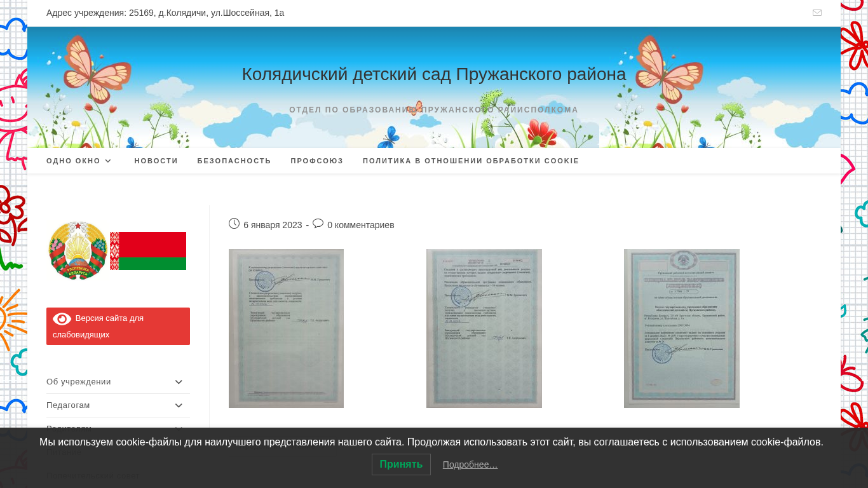Expand the Педагогам sidebar section

tap(118, 405)
